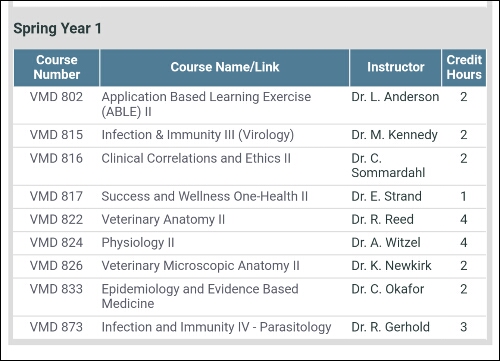500x361 pixels.
Task: Select the VMD 802 course number cell
Action: (56, 97)
